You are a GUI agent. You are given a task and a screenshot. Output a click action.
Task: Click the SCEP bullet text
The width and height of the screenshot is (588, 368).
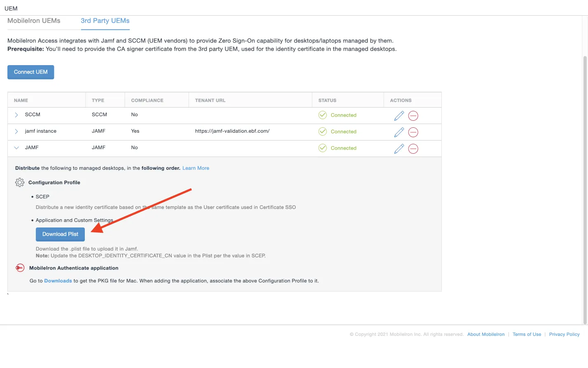click(42, 197)
